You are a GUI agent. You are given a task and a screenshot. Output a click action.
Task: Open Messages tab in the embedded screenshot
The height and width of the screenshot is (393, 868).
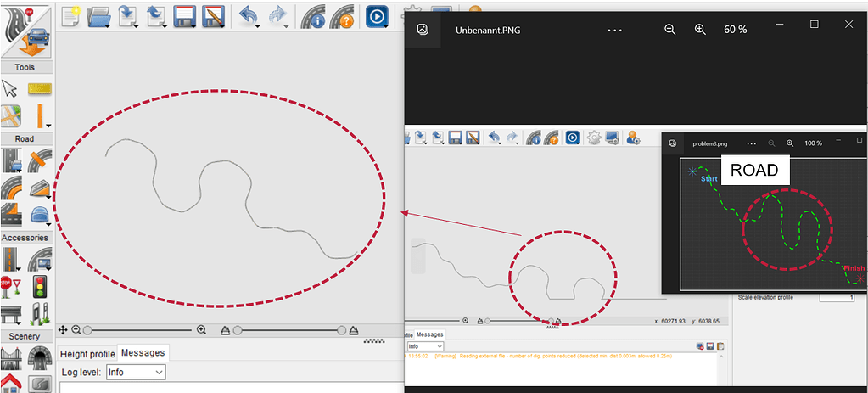(429, 334)
